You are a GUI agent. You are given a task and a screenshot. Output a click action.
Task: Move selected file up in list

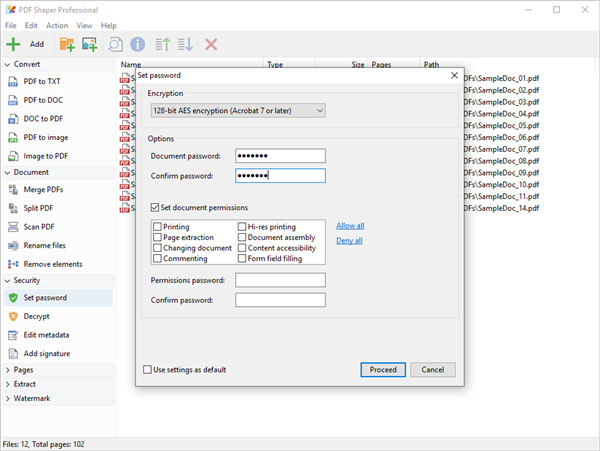[163, 44]
